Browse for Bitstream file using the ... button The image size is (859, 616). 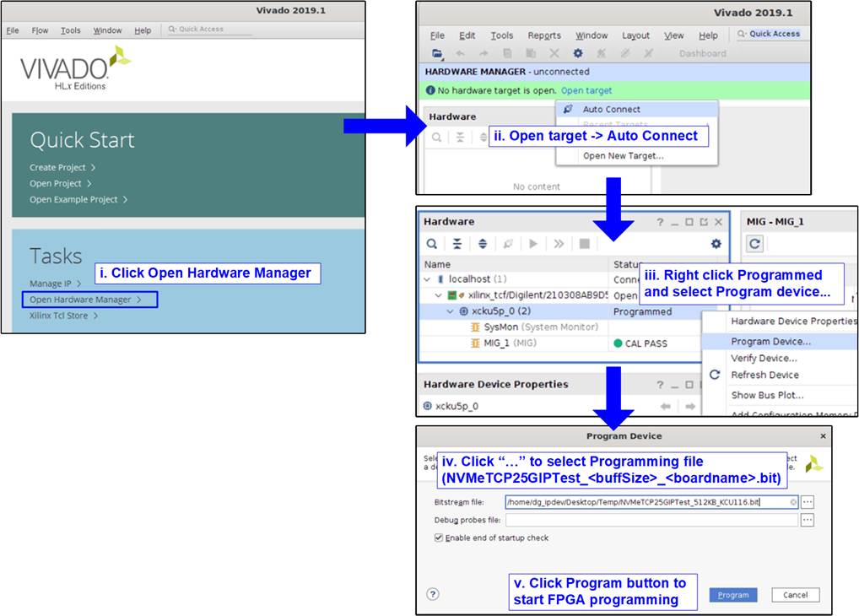[808, 502]
